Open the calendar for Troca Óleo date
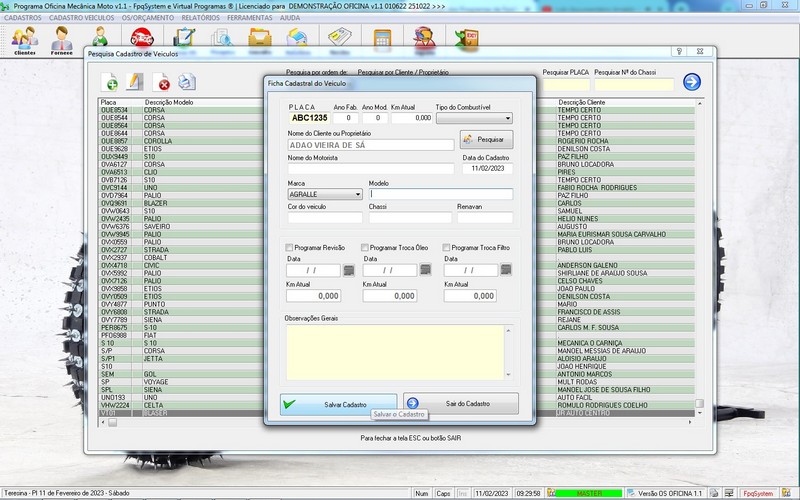The image size is (800, 500). [425, 270]
